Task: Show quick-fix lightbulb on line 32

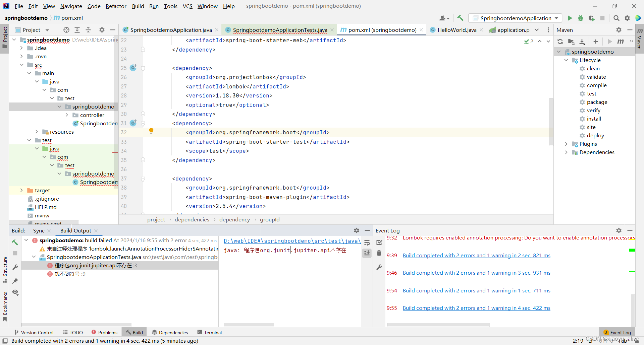Action: point(151,131)
